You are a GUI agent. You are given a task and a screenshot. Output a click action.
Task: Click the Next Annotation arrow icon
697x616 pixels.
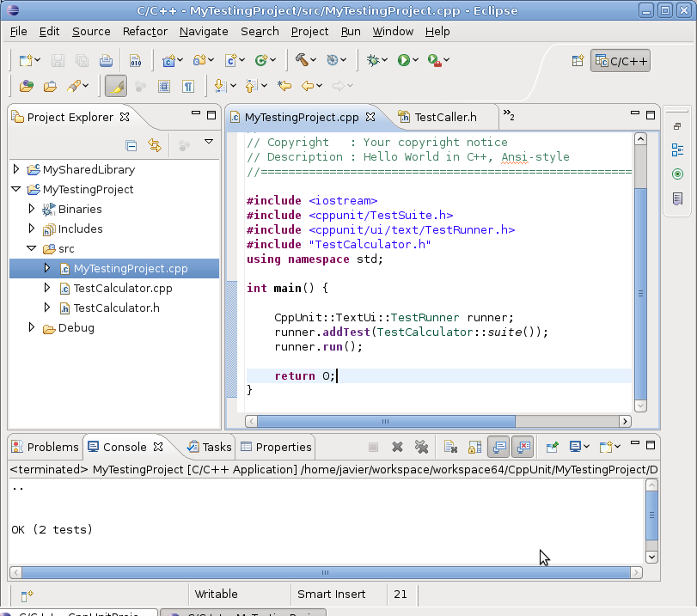[x=220, y=86]
